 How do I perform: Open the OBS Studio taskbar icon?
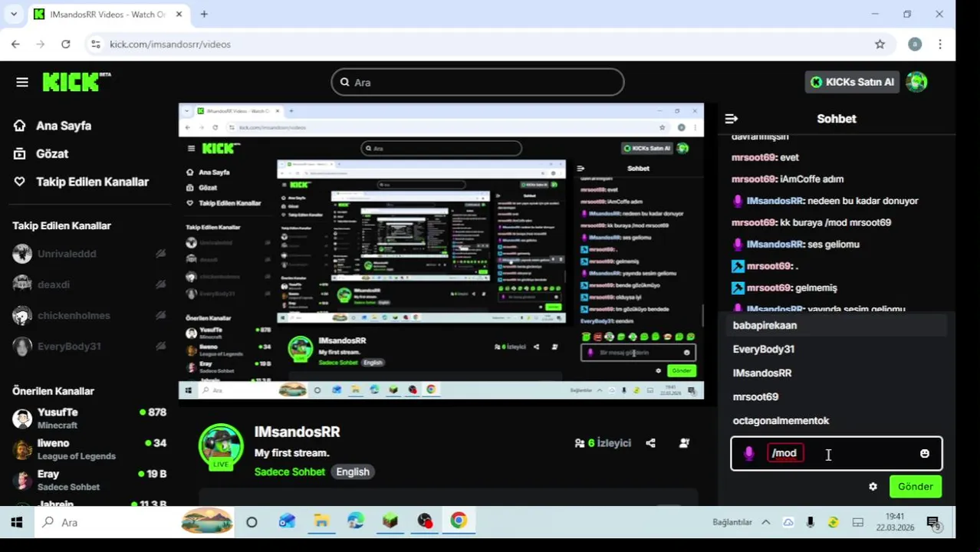(x=425, y=522)
